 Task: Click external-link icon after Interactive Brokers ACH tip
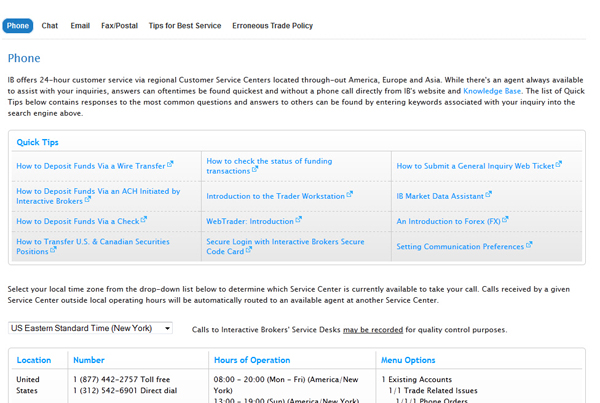pos(88,199)
